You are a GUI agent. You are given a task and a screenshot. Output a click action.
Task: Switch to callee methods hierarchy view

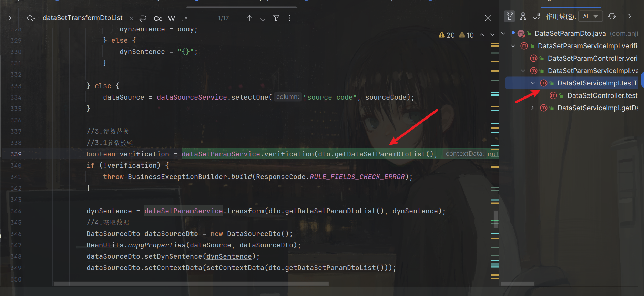tap(523, 16)
